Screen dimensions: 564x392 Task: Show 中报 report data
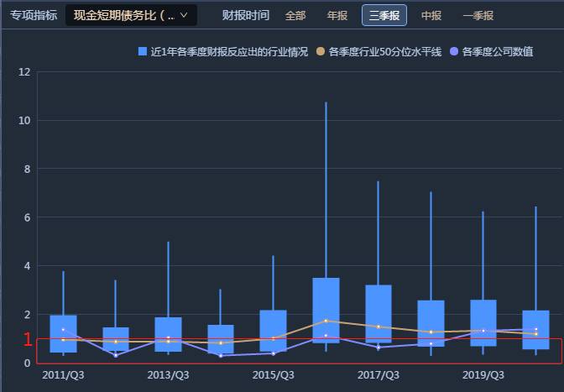coord(431,15)
